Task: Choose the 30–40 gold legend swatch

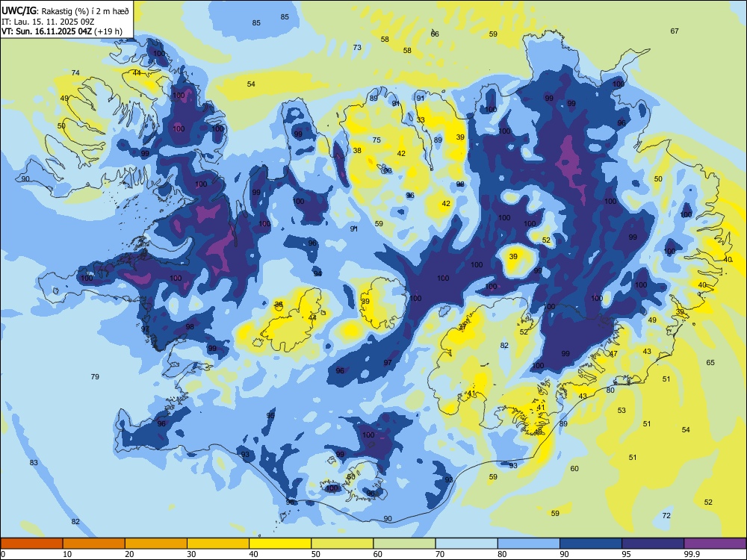Action: coord(218,544)
